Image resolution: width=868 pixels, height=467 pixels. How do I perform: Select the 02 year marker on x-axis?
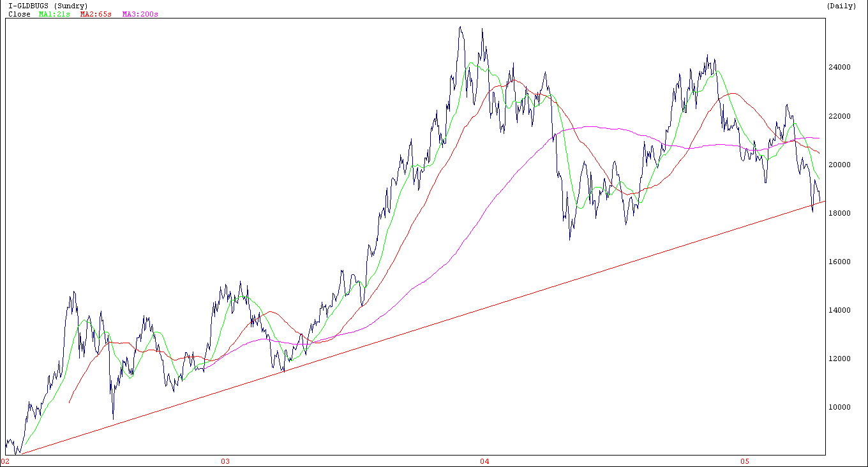point(6,461)
